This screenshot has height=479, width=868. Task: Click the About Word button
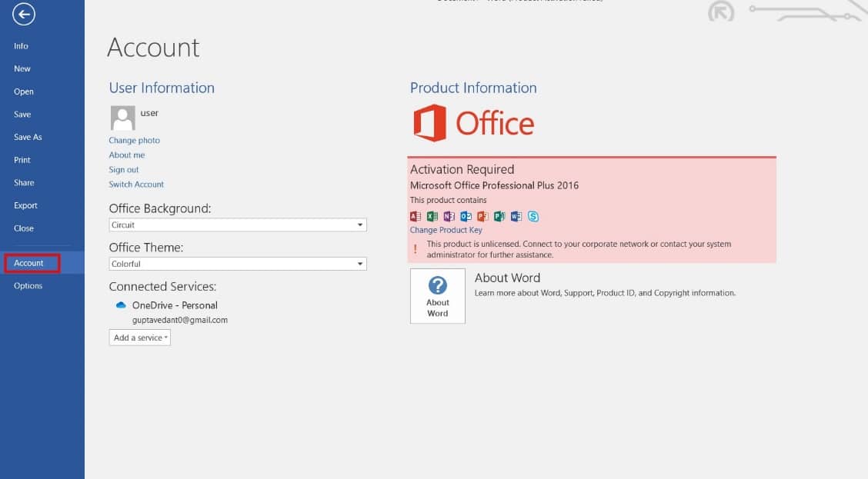(437, 296)
